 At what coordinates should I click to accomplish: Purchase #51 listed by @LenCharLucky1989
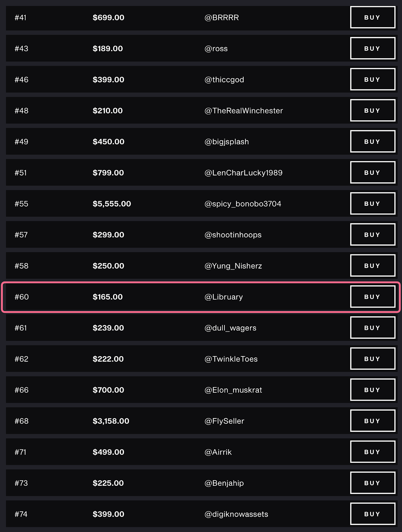tap(372, 173)
